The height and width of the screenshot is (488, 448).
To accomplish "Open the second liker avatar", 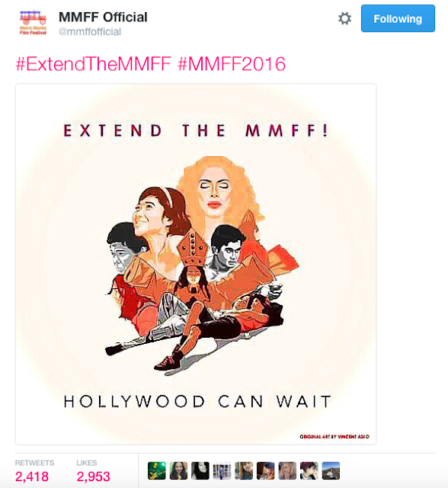I will click(178, 470).
